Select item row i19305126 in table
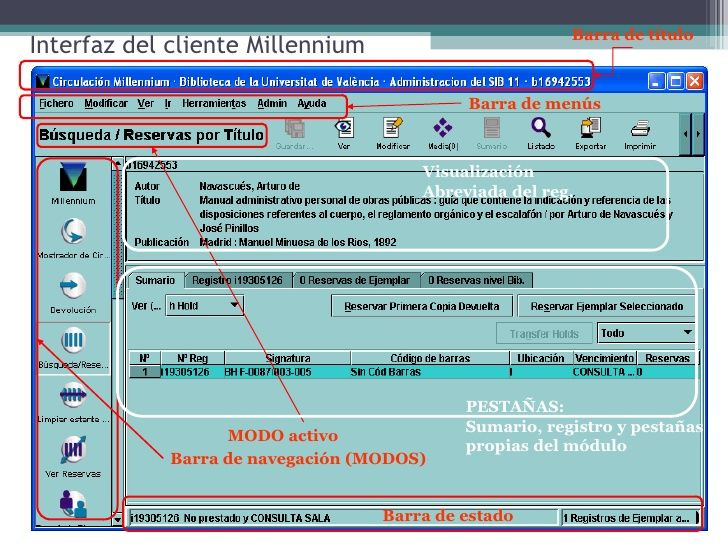The image size is (728, 546). coord(412,372)
